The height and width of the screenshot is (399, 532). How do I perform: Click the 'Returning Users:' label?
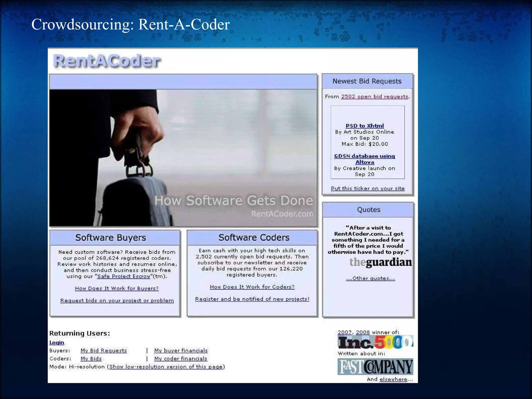(80, 333)
